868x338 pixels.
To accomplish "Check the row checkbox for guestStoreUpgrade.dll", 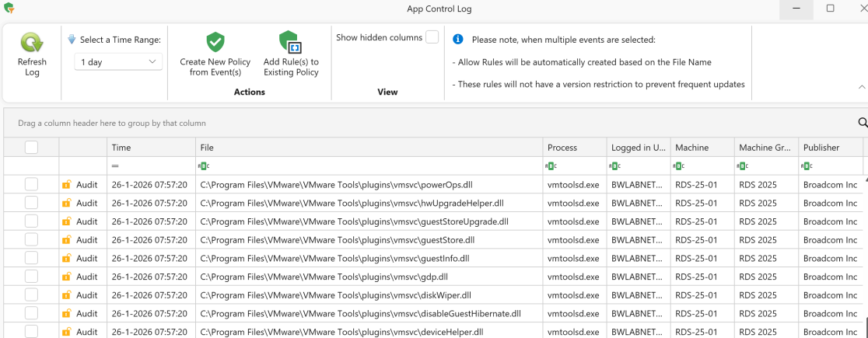I will (x=32, y=221).
